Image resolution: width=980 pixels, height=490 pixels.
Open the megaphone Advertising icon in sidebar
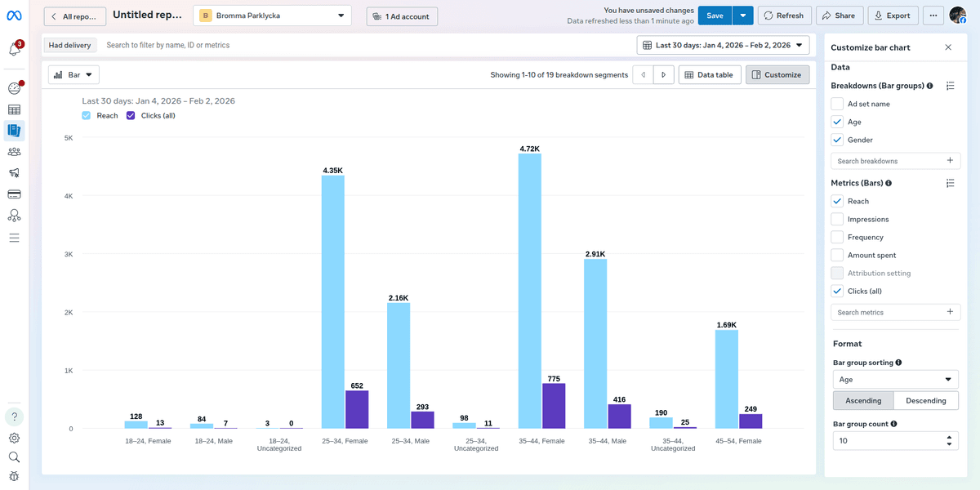[15, 173]
